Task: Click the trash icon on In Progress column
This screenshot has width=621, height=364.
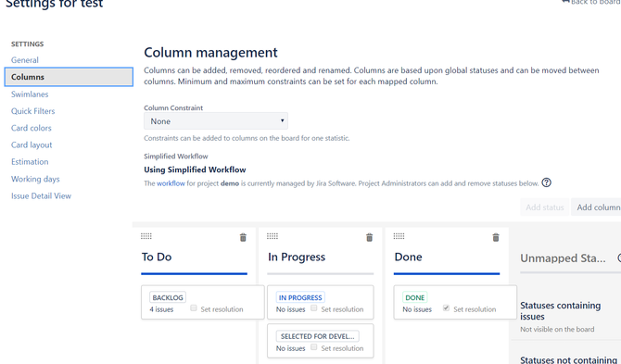Action: click(369, 237)
